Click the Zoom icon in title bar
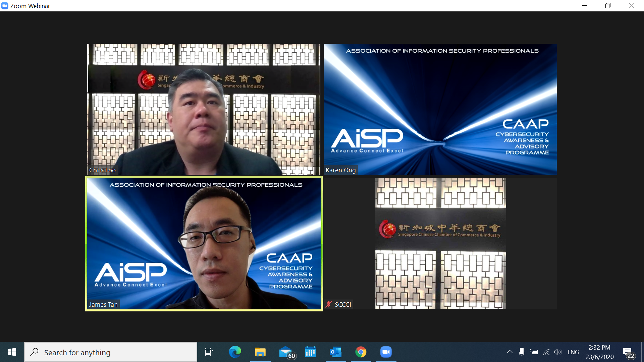The width and height of the screenshot is (644, 362). pyautogui.click(x=5, y=6)
